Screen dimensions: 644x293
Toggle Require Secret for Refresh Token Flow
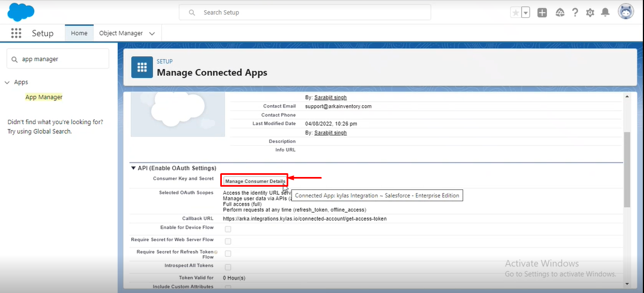228,254
